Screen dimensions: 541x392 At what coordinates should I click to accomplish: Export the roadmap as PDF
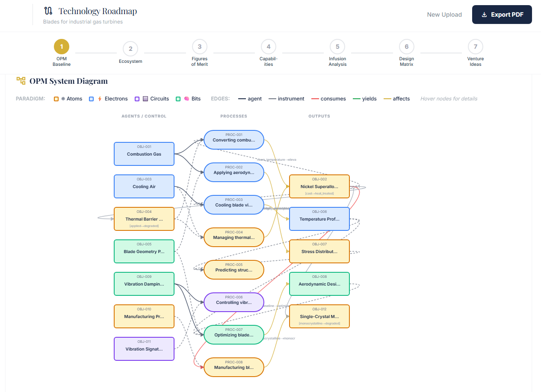click(x=502, y=15)
